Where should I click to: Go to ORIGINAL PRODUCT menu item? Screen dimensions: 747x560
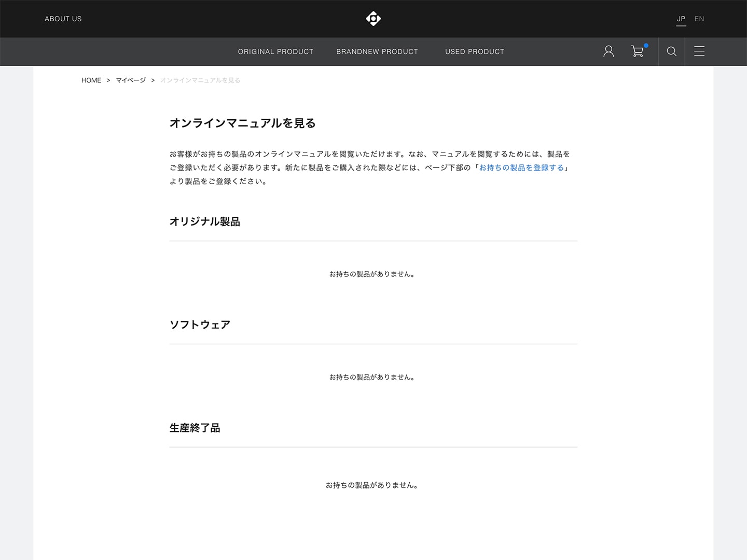tap(275, 51)
